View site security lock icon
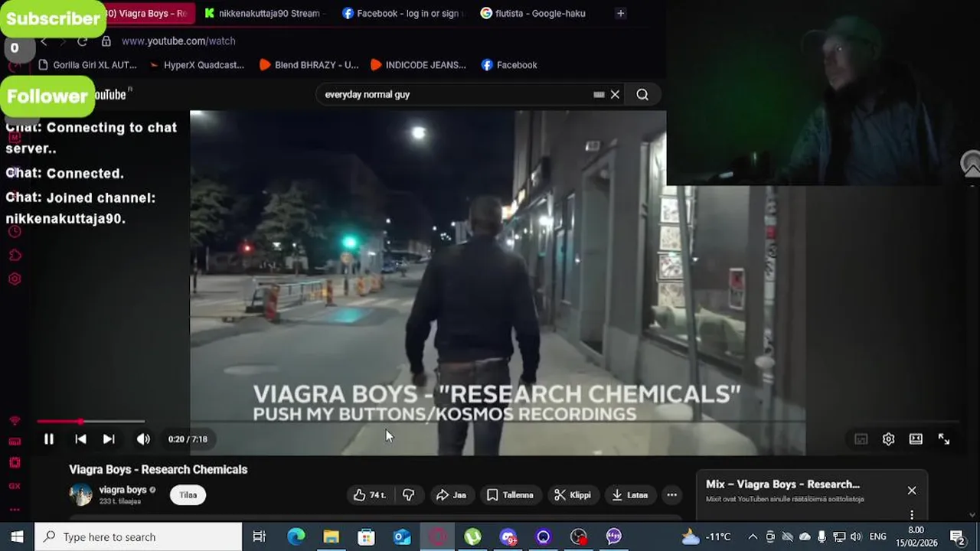This screenshot has height=551, width=980. click(106, 41)
